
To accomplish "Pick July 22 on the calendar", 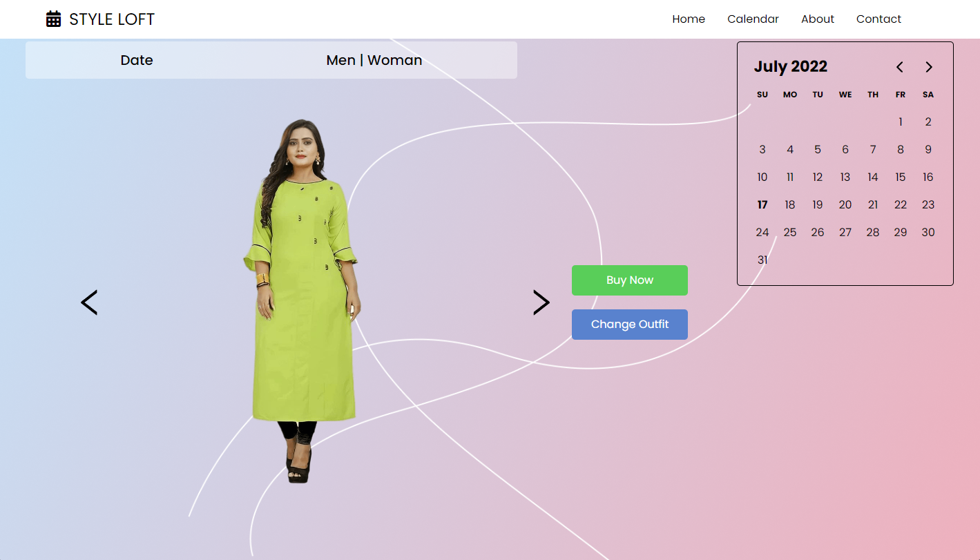I will tap(901, 205).
